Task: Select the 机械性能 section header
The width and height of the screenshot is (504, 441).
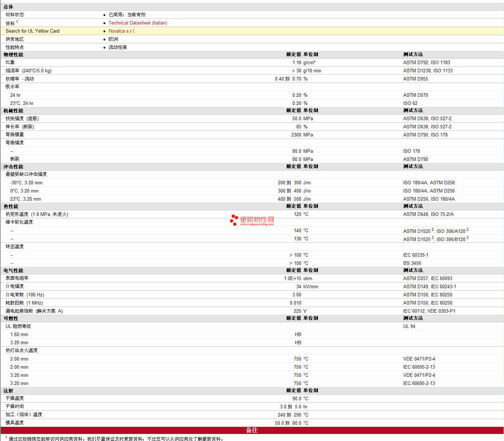Action: 13,111
